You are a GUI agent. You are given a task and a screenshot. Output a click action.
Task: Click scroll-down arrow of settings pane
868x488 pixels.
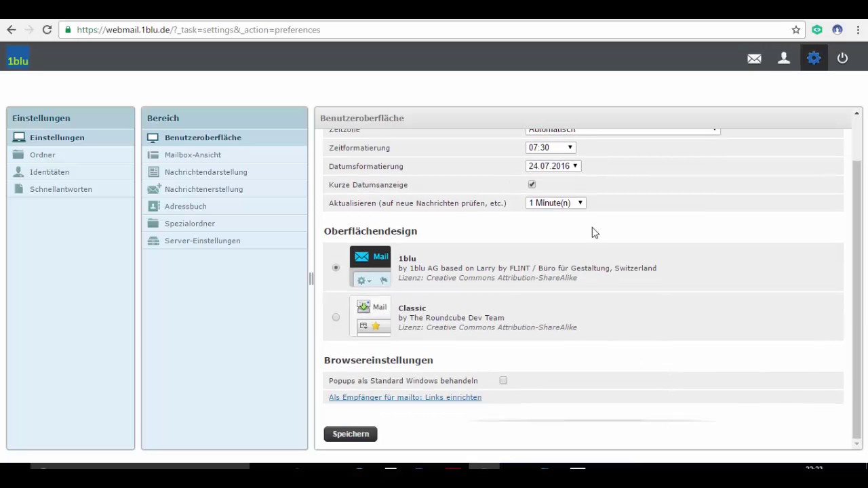856,444
